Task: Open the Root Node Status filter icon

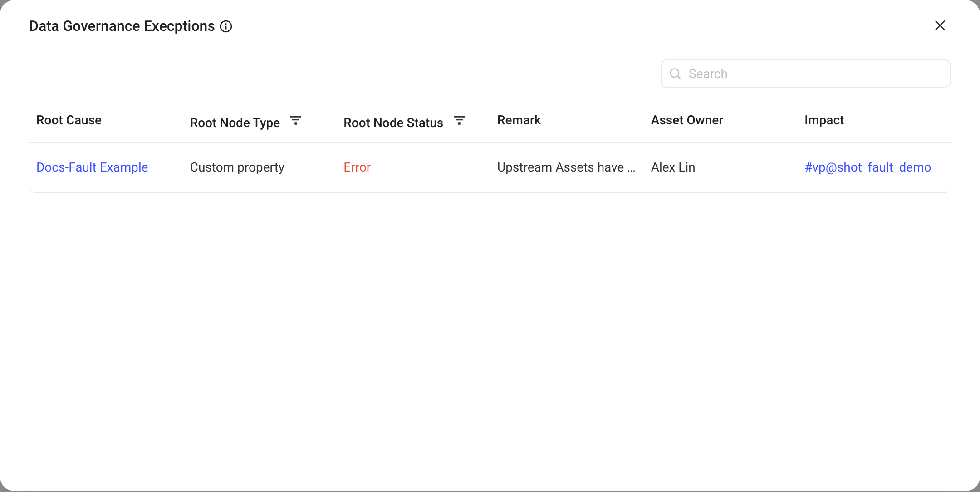Action: [x=459, y=121]
